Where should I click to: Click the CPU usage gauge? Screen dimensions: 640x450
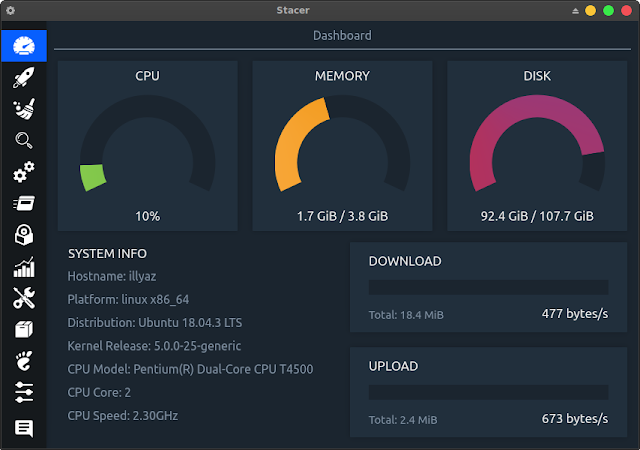point(147,147)
